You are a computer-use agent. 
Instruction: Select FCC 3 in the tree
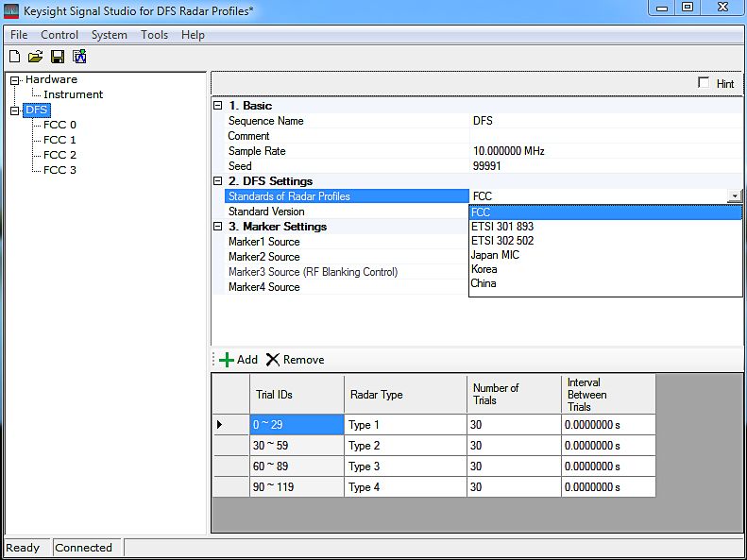point(59,170)
